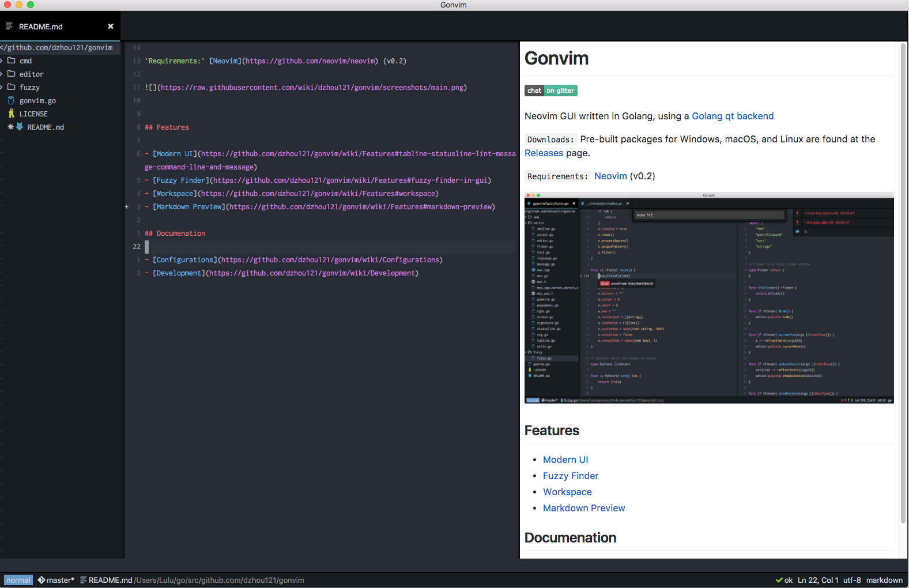This screenshot has height=588, width=909.
Task: Click the normal mode indicator in status bar
Action: pyautogui.click(x=18, y=580)
